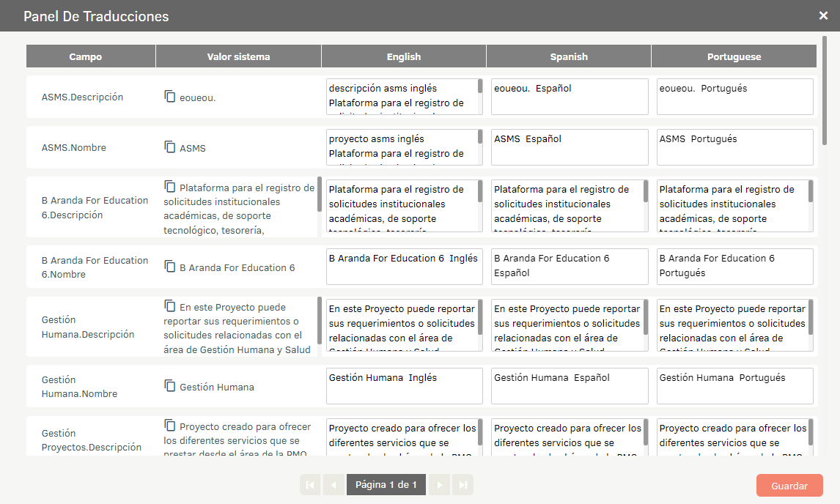Edit field 'B Aranda For Education 6 Inglés'
The height and width of the screenshot is (504, 840).
pos(405,266)
